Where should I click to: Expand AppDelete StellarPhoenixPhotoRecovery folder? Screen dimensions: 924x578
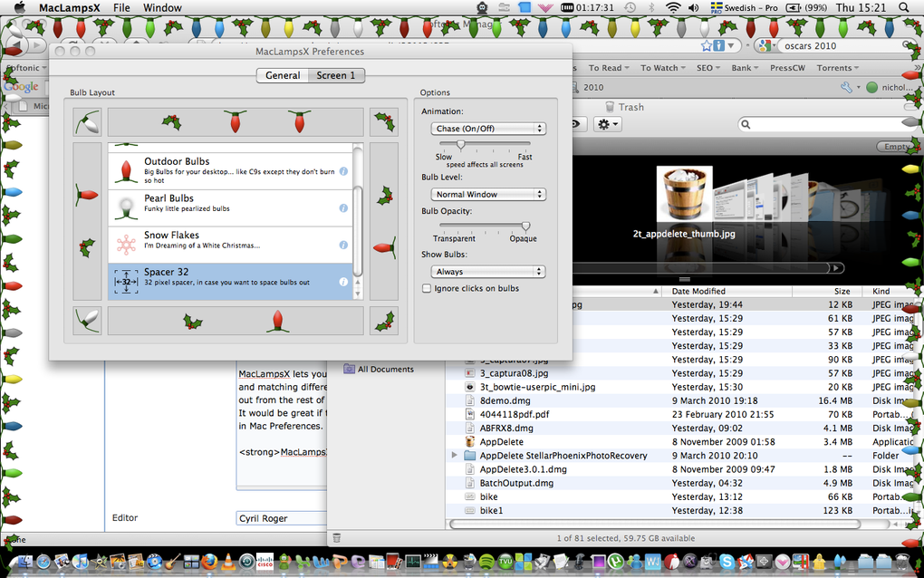pos(454,456)
